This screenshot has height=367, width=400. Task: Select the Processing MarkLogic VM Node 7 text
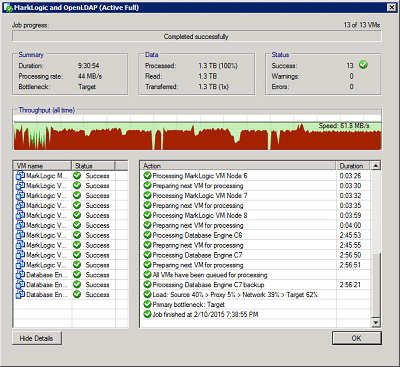click(x=200, y=195)
